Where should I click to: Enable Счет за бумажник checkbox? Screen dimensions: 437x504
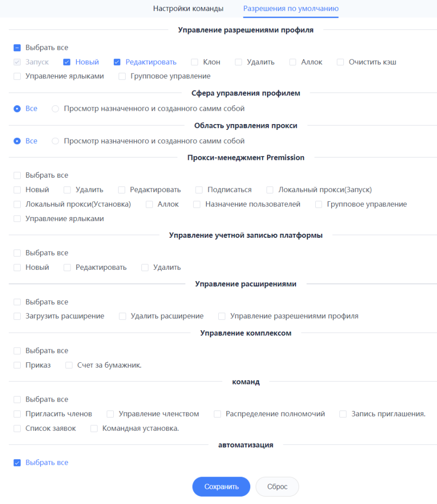(69, 365)
